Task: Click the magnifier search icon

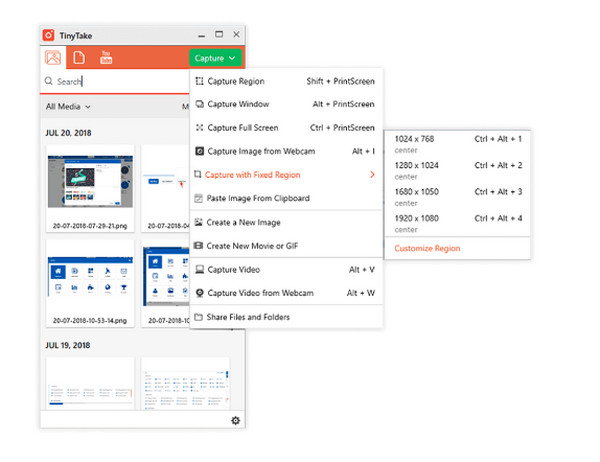Action: 49,81
